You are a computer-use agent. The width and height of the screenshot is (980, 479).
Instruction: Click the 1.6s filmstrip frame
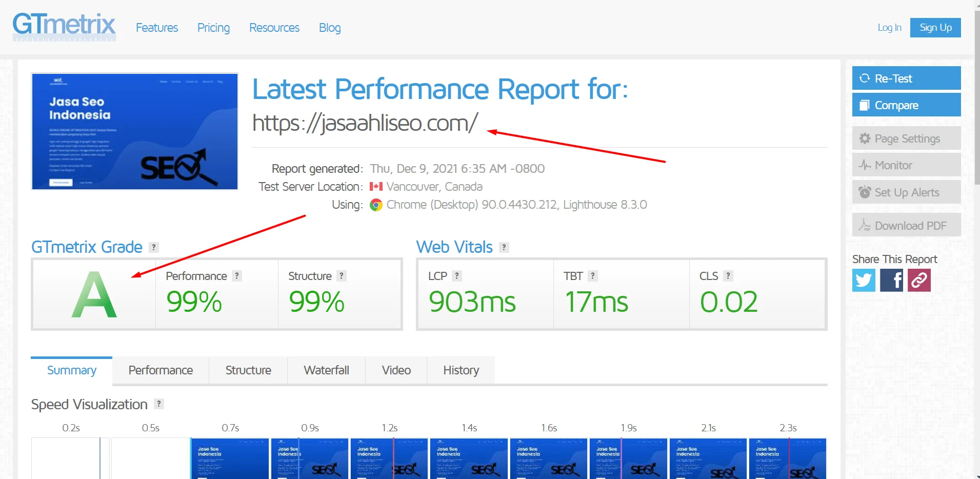pos(549,458)
